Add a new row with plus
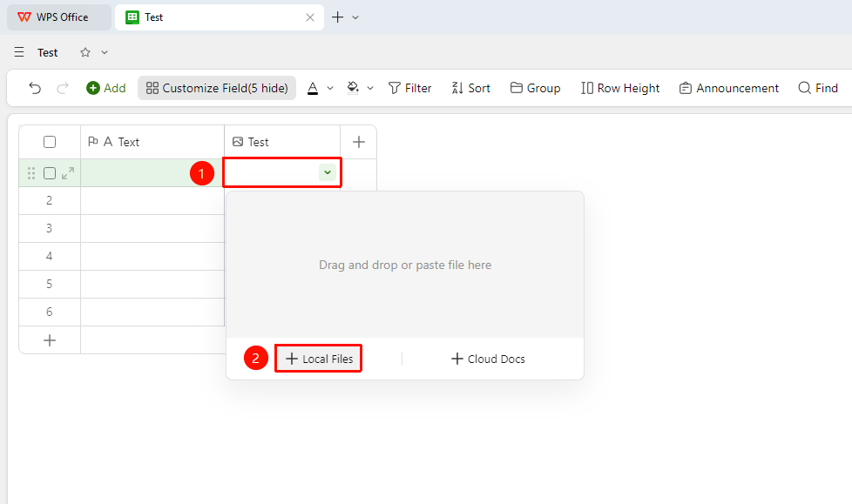Screen dimensions: 852x504 tap(50, 340)
